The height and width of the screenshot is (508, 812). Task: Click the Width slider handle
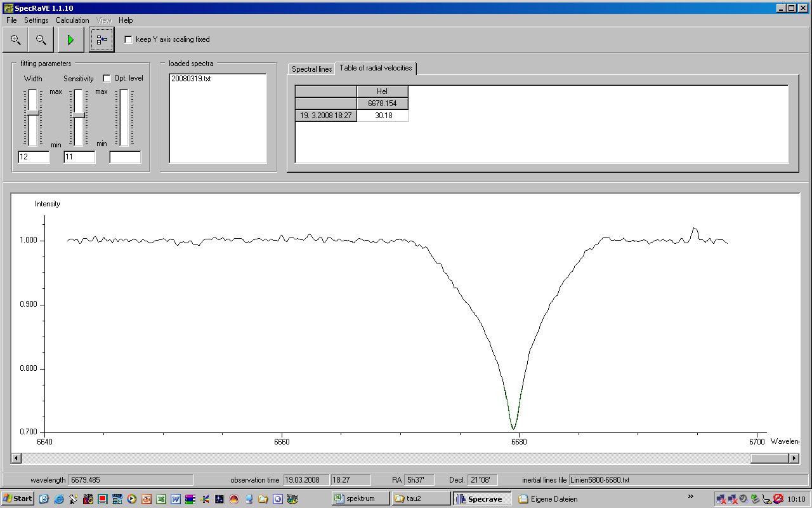[x=32, y=112]
